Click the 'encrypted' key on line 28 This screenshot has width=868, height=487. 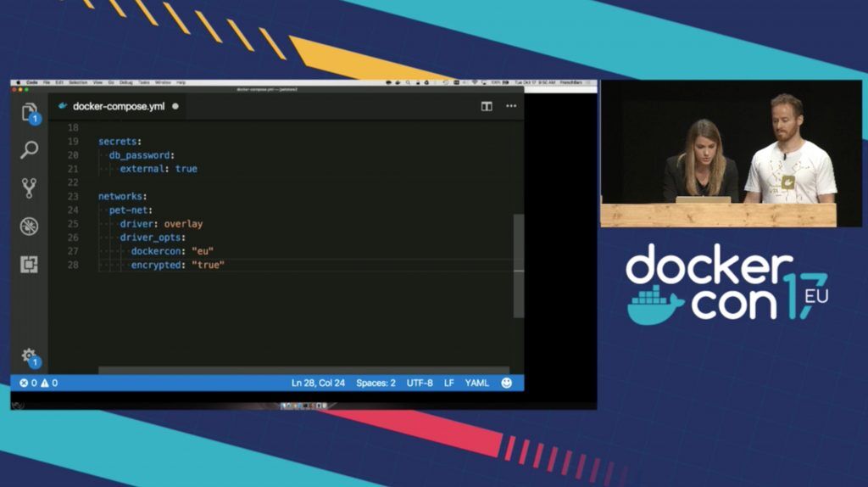point(156,266)
